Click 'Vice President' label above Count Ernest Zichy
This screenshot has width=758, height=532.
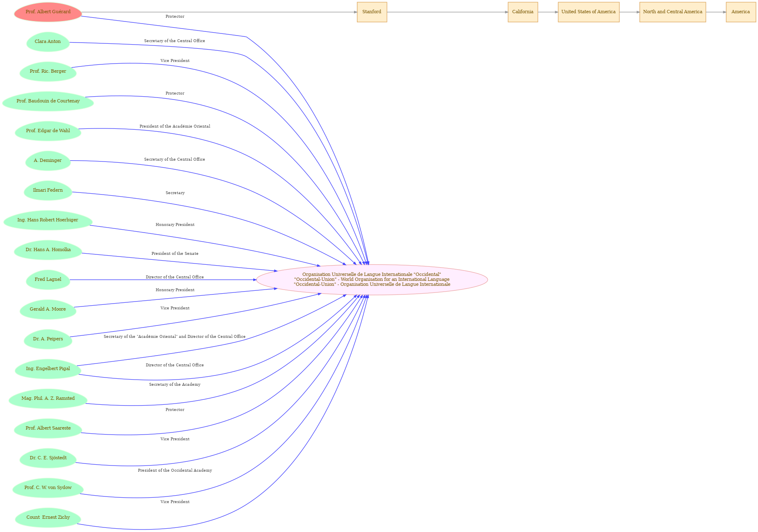point(175,502)
